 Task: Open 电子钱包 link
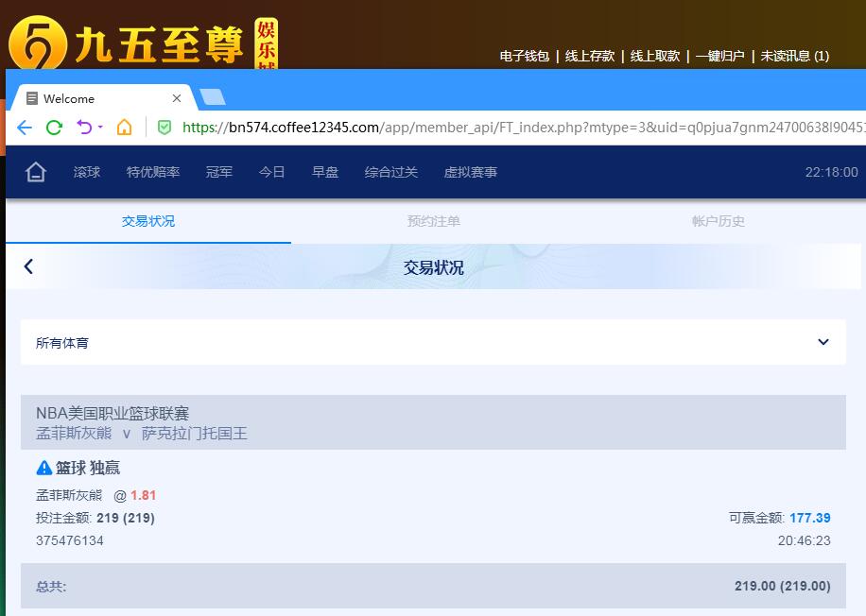pyautogui.click(x=524, y=56)
